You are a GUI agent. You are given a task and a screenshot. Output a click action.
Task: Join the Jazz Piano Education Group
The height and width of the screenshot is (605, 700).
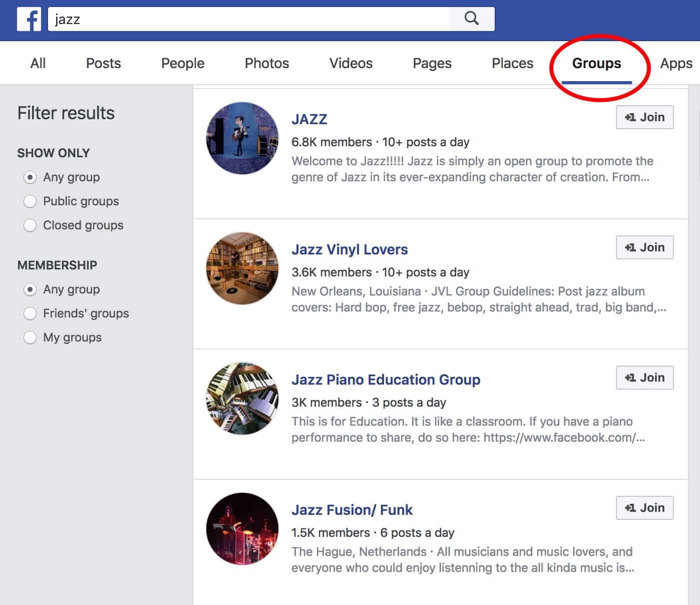(x=644, y=378)
